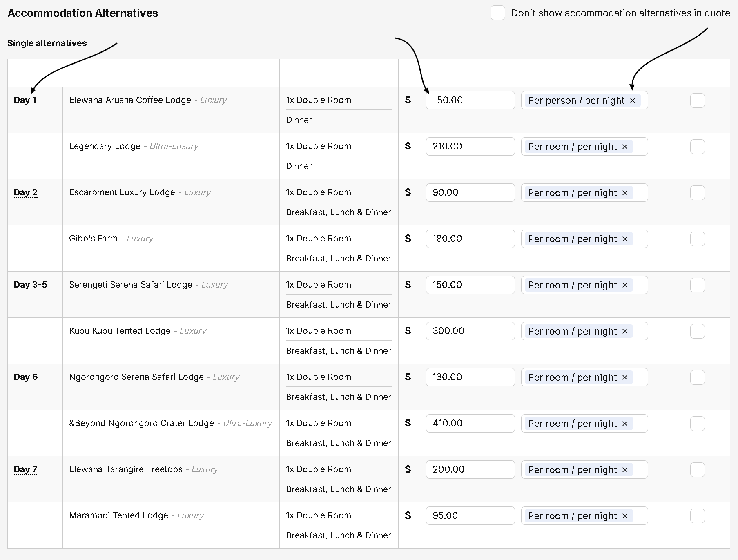Tick the Serengeti Serena Safari Lodge checkbox
Viewport: 738px width, 560px height.
point(698,285)
